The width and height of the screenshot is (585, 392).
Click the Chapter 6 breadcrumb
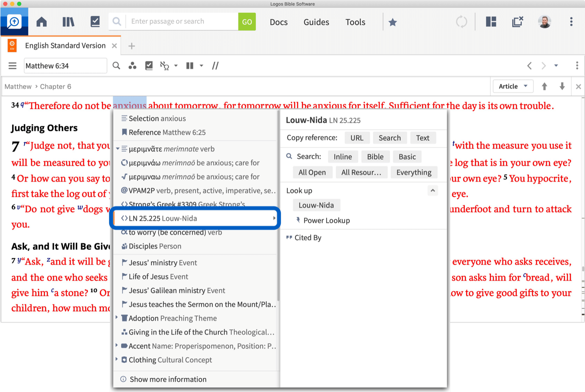click(x=56, y=87)
